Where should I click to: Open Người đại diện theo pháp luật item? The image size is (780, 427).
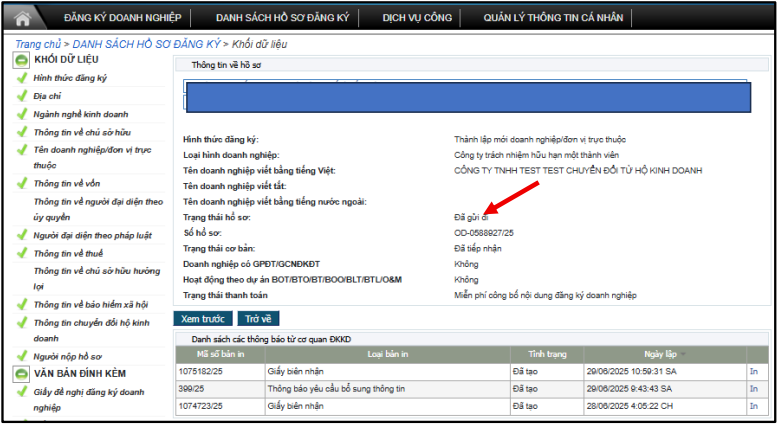93,236
